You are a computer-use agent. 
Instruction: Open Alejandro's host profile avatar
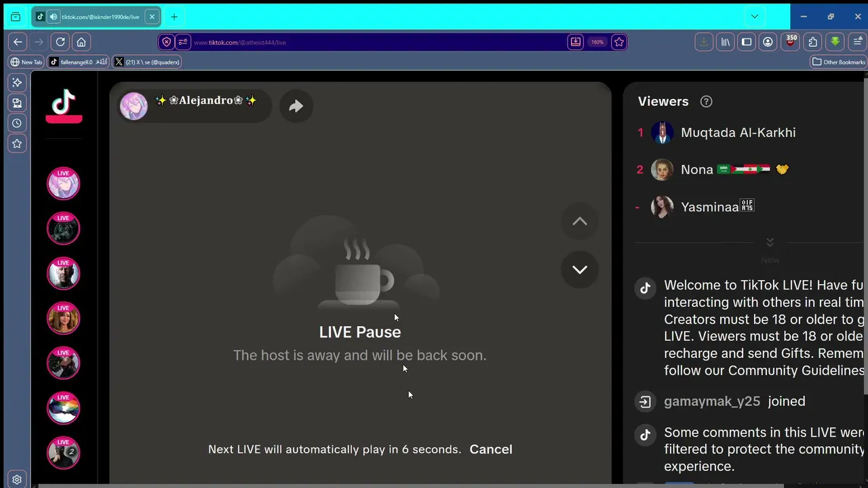pos(134,106)
